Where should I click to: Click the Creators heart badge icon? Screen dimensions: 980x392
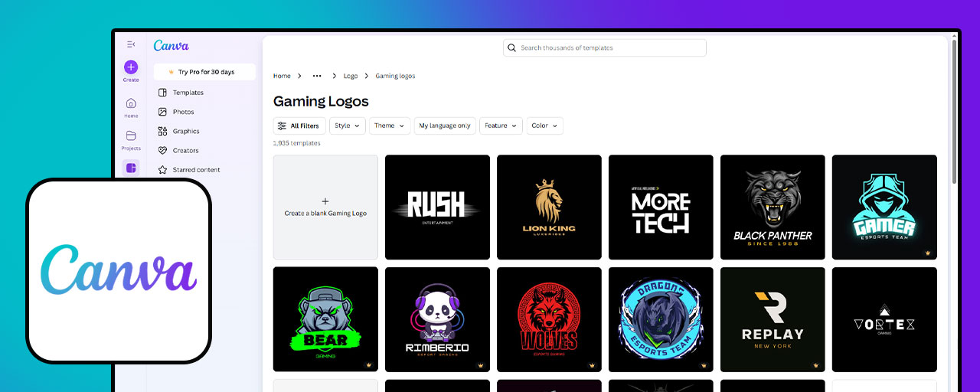click(x=162, y=151)
